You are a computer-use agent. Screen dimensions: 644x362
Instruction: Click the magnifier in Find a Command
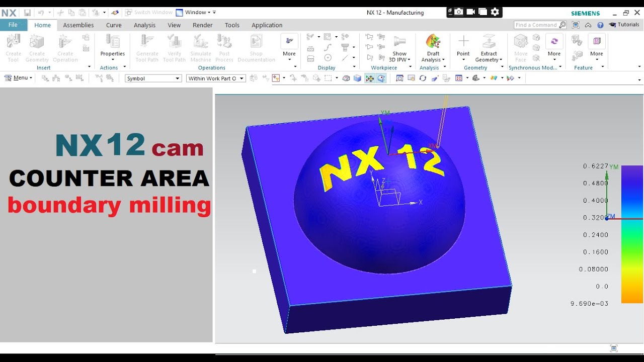point(562,25)
